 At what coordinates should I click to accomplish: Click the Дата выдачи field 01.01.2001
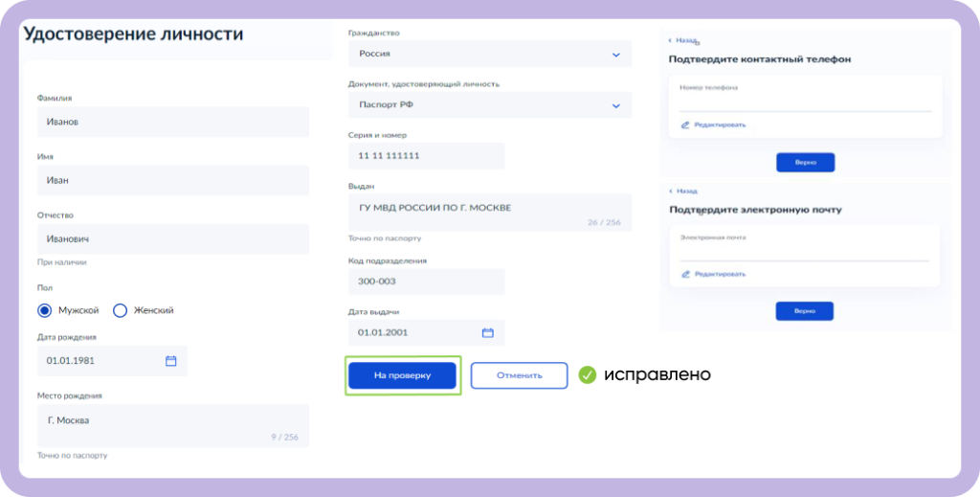(426, 332)
